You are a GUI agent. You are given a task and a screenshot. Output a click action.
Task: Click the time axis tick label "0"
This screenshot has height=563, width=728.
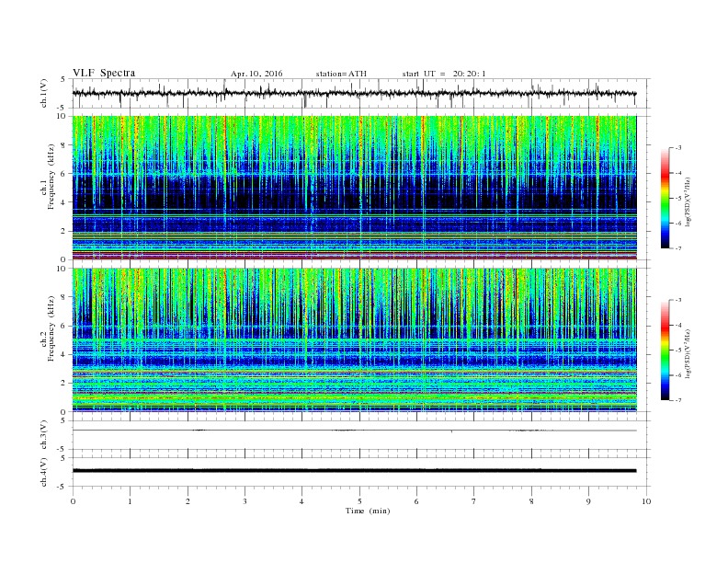point(73,501)
